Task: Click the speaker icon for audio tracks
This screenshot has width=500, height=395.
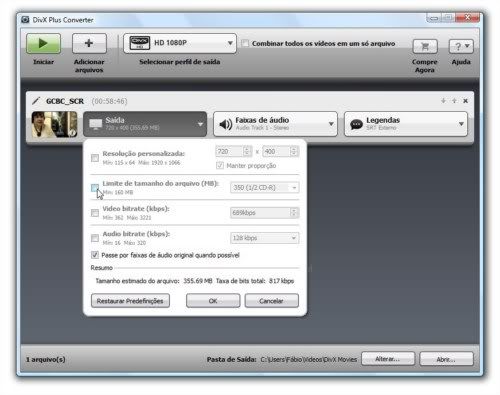Action: [x=226, y=124]
